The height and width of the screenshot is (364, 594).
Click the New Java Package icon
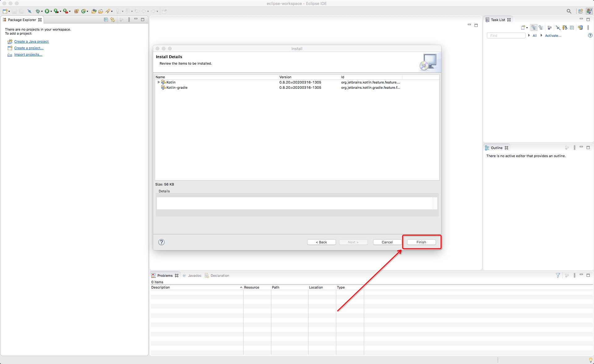[76, 11]
